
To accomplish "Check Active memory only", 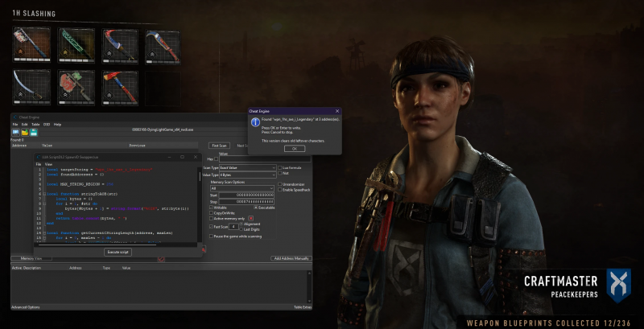I will point(211,219).
